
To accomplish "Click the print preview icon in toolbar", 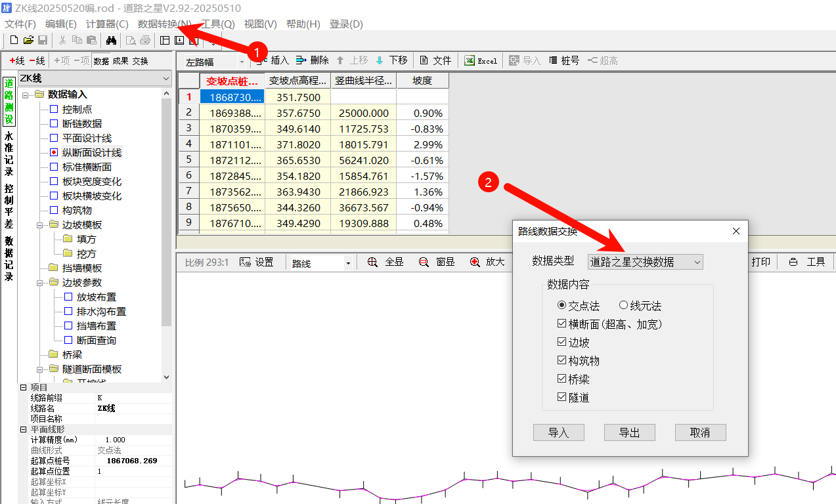I will point(130,41).
